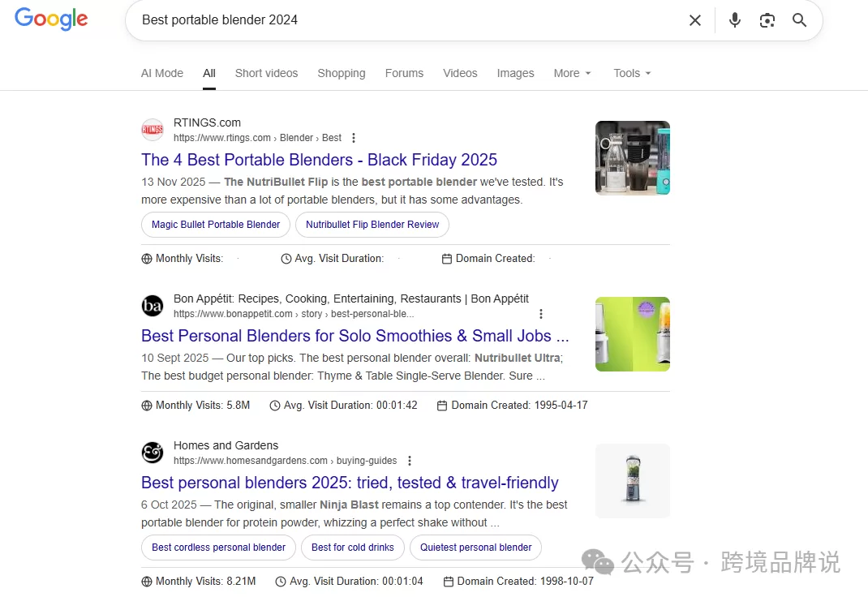The width and height of the screenshot is (868, 597).
Task: Open "Best personal blenders 2025" result link
Action: [x=350, y=483]
